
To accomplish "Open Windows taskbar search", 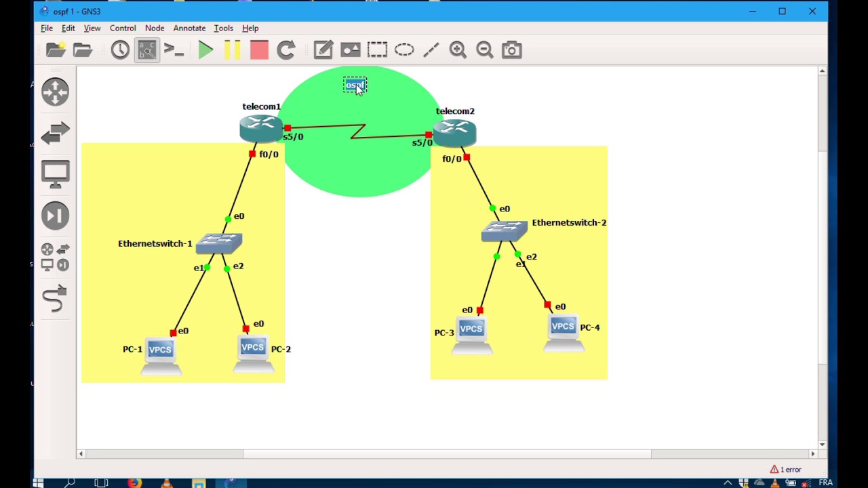I will (x=70, y=483).
